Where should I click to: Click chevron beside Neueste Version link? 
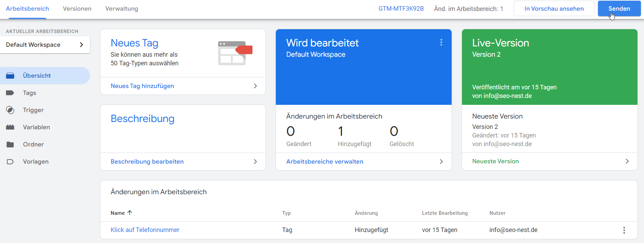point(627,161)
